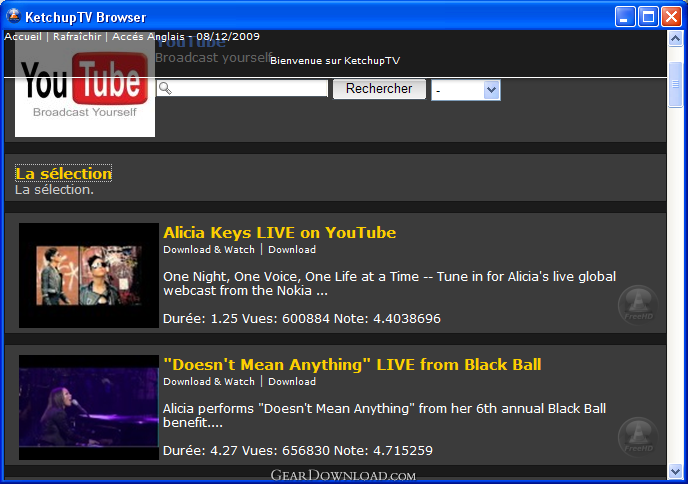Open the La sélection heading link

point(64,173)
